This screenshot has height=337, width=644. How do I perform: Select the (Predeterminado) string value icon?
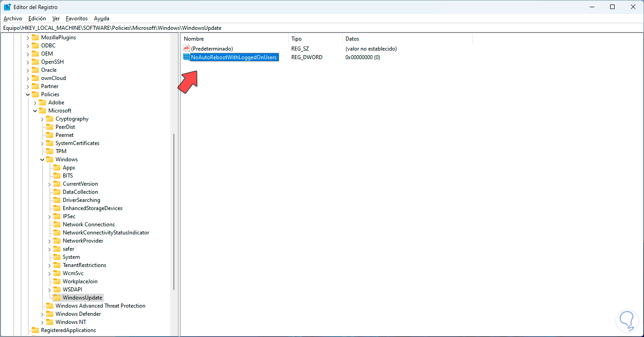(187, 48)
